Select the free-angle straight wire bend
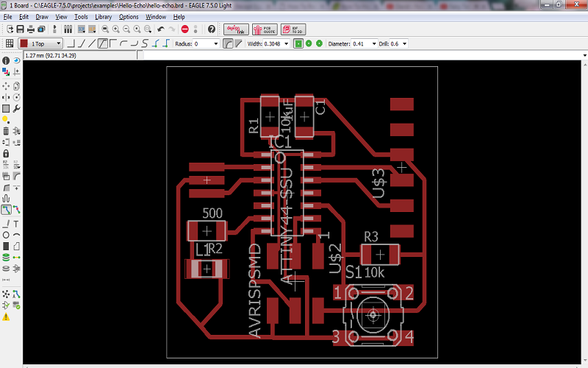Image resolution: width=588 pixels, height=368 pixels. [x=92, y=44]
